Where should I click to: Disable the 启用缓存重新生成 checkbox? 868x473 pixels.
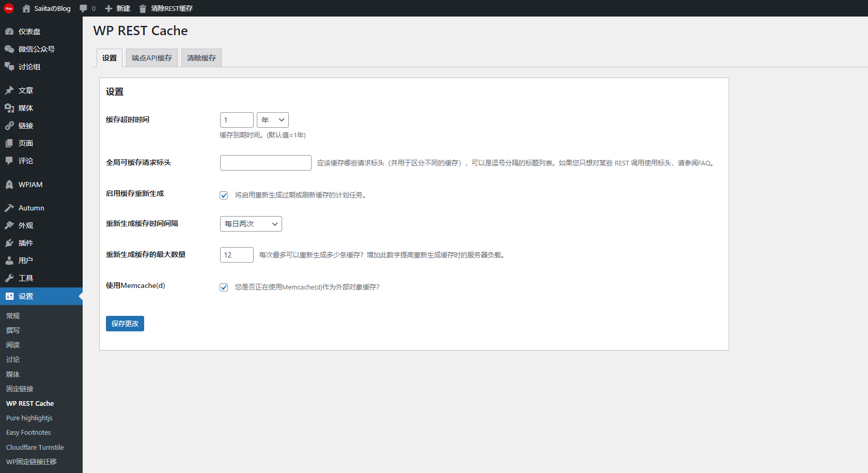tap(223, 195)
